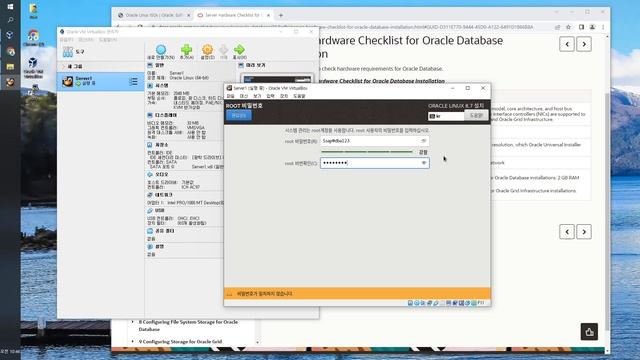Bookmark the page with the star icon
This screenshot has width=640, height=360.
coord(569,27)
